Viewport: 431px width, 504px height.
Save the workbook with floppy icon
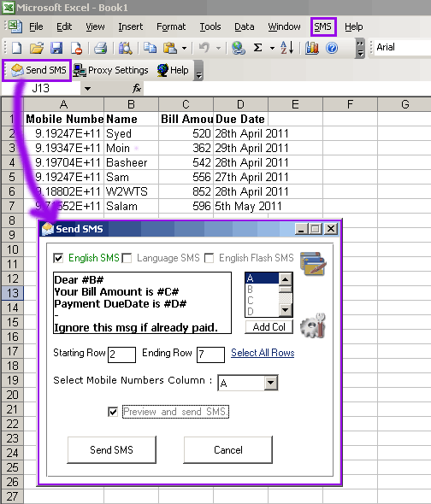pos(56,48)
